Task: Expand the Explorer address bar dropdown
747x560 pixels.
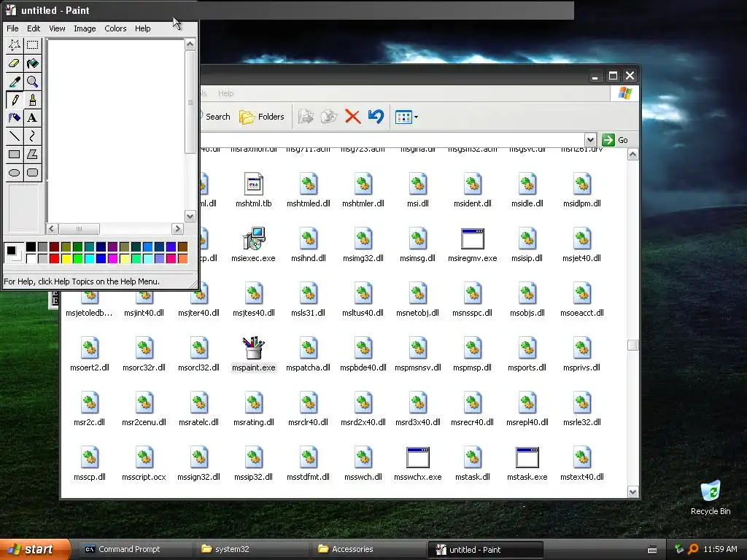Action: [x=590, y=140]
